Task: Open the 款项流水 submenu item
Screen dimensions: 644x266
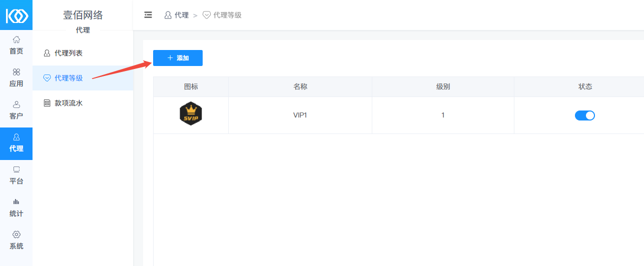Action: (x=83, y=103)
